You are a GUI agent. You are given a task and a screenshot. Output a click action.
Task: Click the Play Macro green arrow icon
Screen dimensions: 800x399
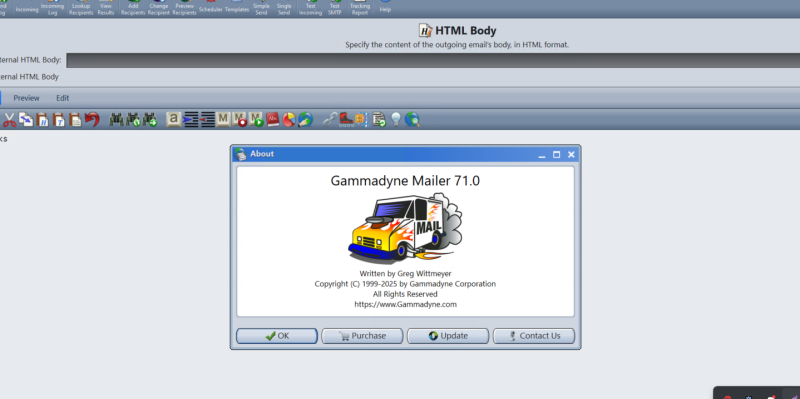point(256,120)
